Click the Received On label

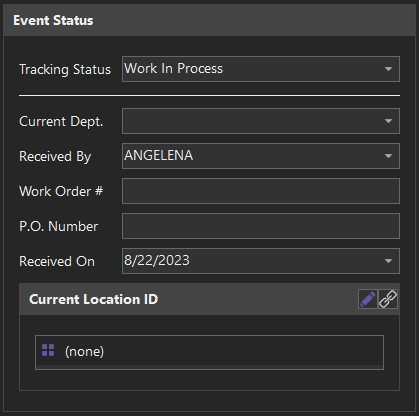click(57, 261)
